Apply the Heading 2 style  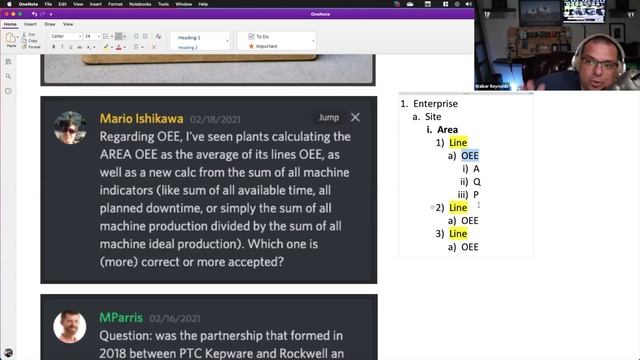[x=188, y=47]
